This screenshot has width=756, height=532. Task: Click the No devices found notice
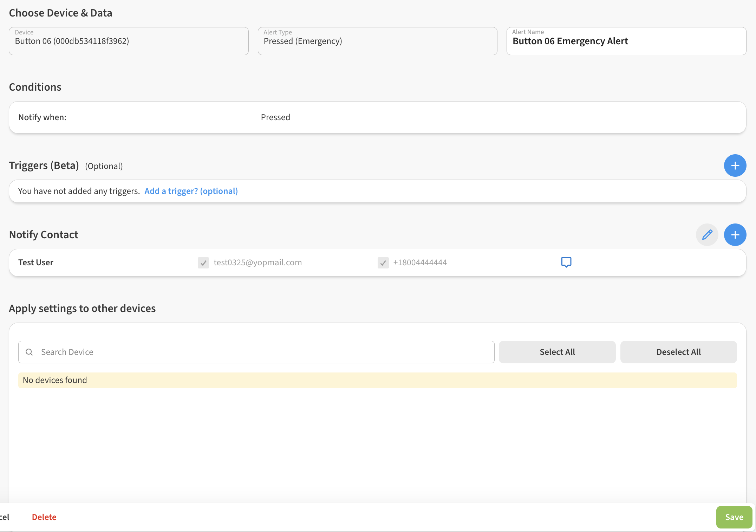377,380
